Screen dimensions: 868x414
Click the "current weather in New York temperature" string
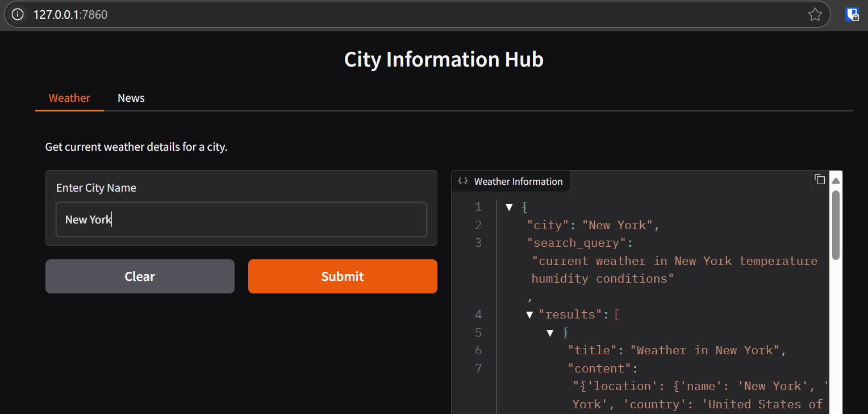[x=675, y=261]
